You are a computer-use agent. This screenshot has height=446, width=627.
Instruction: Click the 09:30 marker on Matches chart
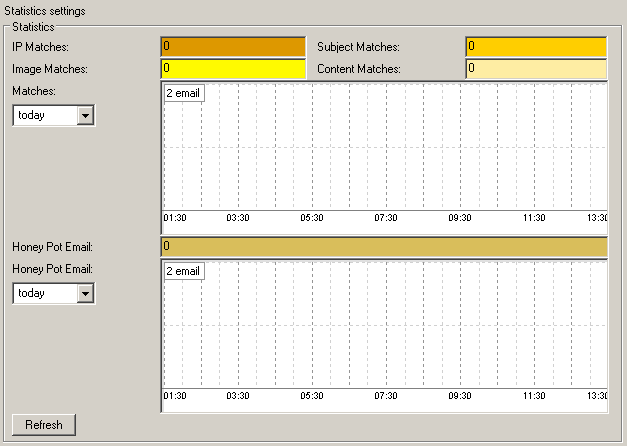pyautogui.click(x=460, y=218)
